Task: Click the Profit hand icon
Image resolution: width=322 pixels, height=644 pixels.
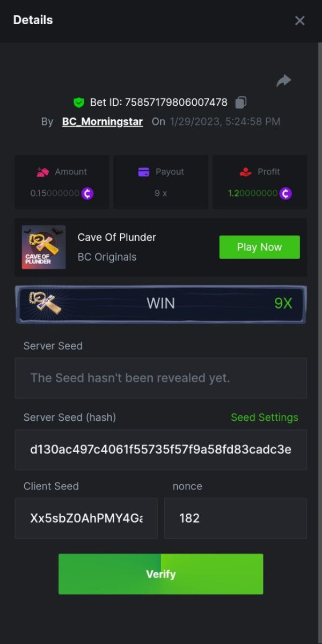Action: click(x=245, y=172)
